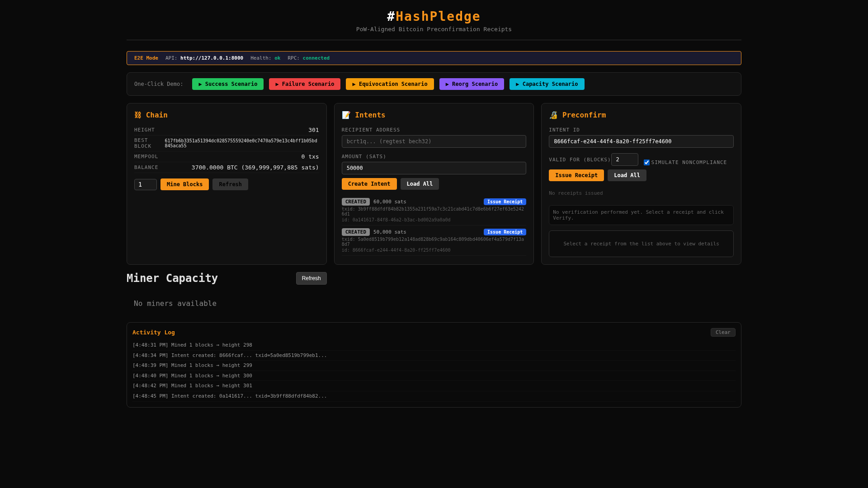
Task: Start the Equivocation Scenario demo
Action: tap(389, 84)
